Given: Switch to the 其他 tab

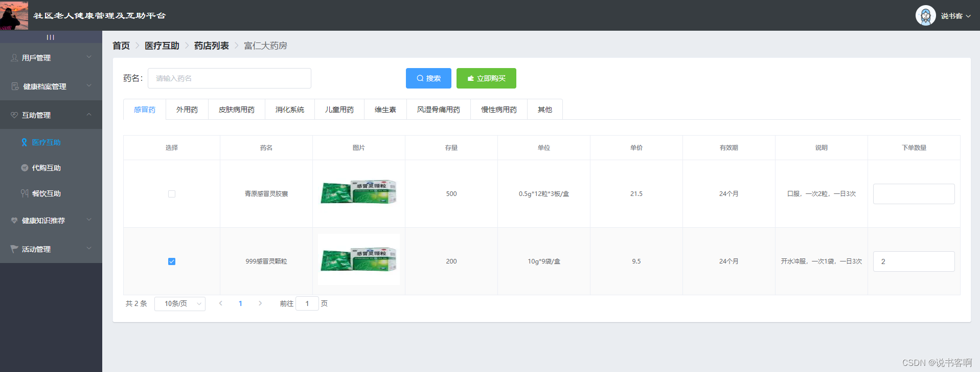Looking at the screenshot, I should tap(545, 110).
